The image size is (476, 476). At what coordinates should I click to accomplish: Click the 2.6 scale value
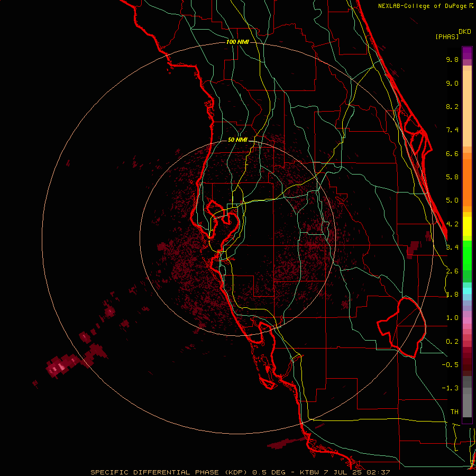tap(452, 271)
